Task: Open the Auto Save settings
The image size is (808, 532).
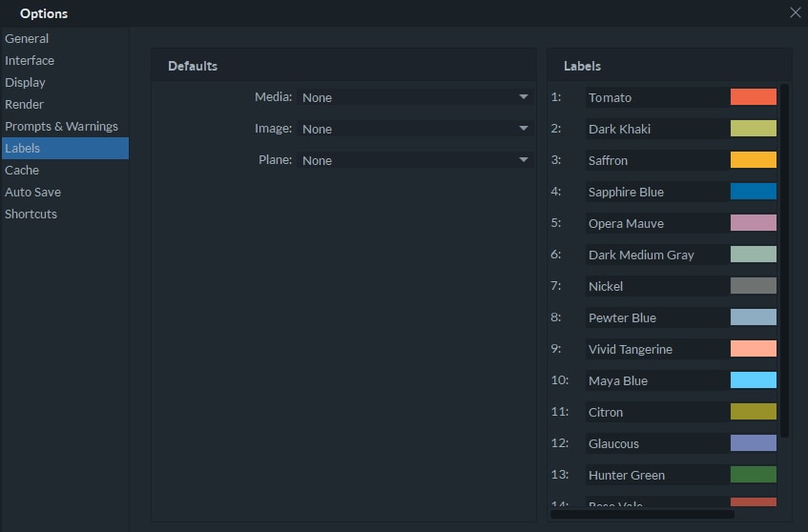Action: pos(32,193)
